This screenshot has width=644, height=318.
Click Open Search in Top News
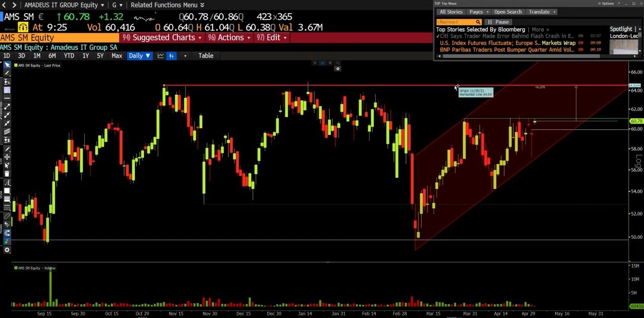[508, 12]
